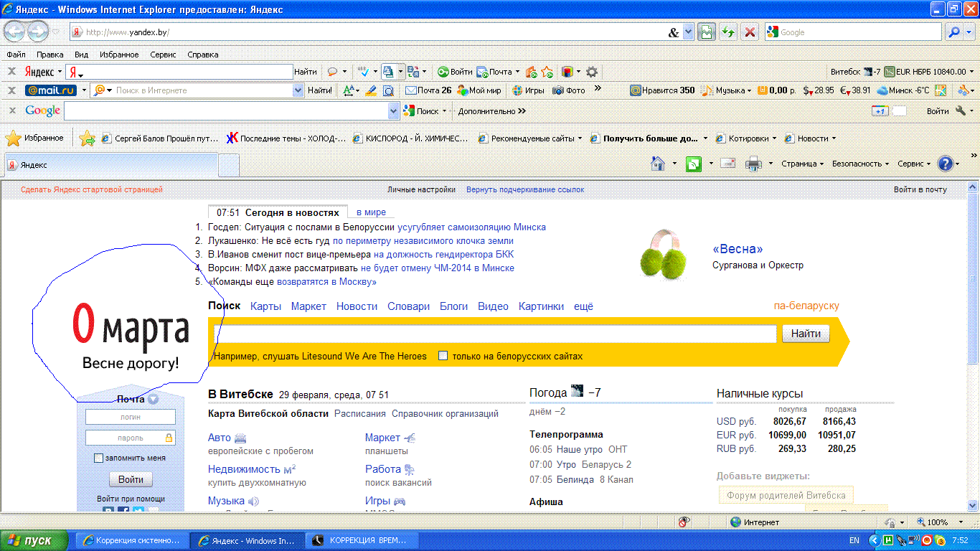Screen dimensions: 980x551
Task: Switch language via 'па-беларуску' link
Action: [x=806, y=306]
